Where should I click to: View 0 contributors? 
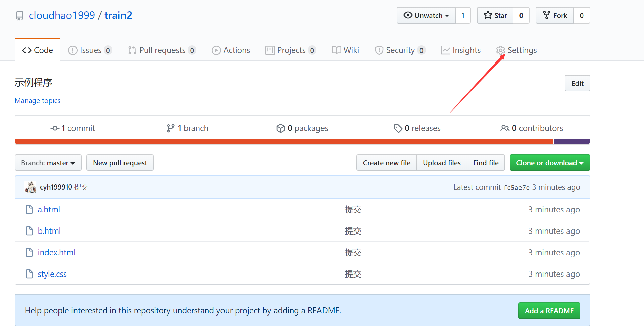pos(532,128)
